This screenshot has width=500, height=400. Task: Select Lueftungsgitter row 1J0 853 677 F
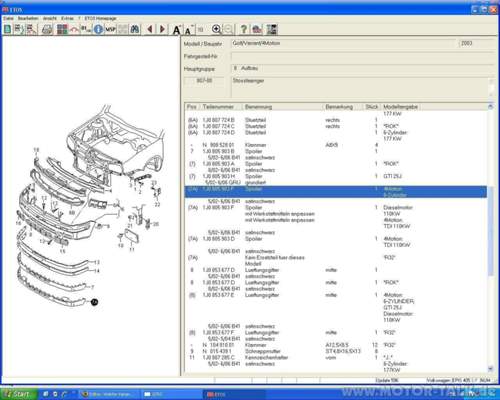336,332
